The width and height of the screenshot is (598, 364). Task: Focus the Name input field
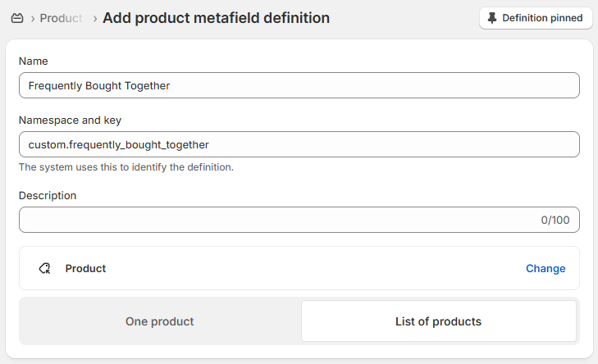[x=299, y=85]
